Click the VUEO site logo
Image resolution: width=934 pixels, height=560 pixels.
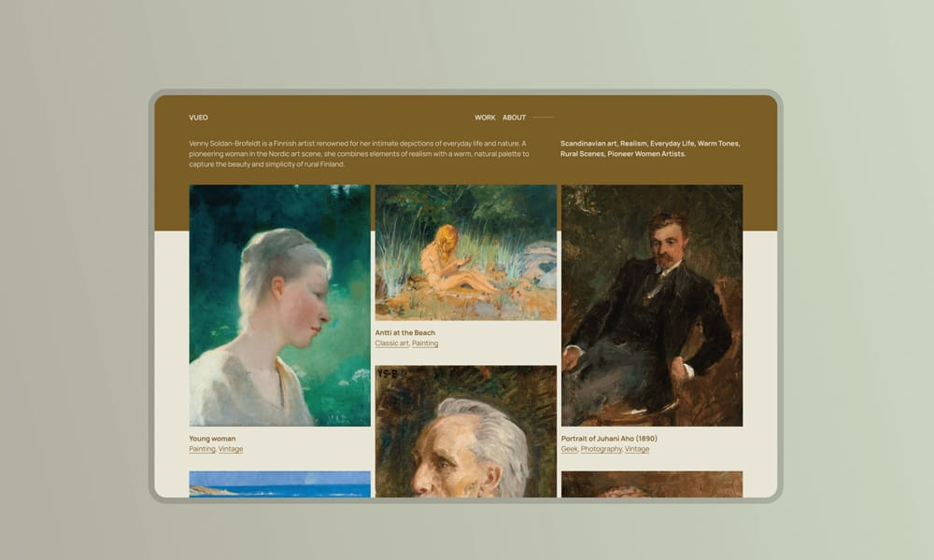(198, 118)
